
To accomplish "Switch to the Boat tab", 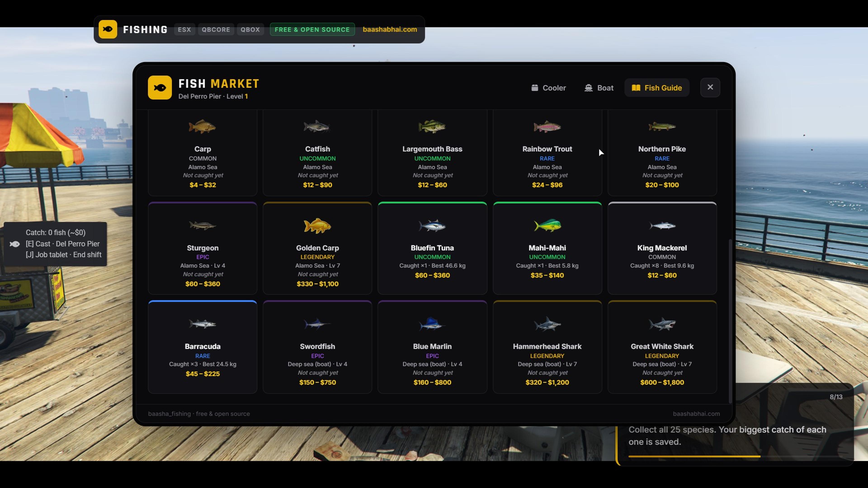I will point(599,88).
